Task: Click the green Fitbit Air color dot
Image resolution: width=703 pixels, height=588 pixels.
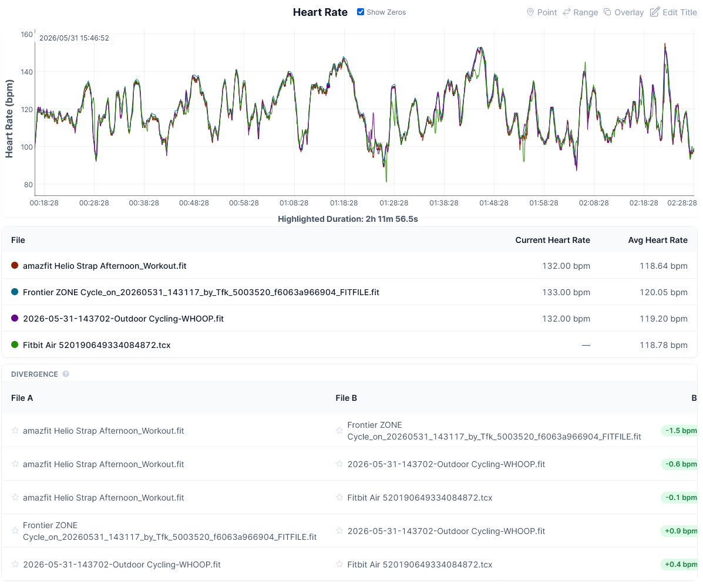Action: click(x=15, y=345)
